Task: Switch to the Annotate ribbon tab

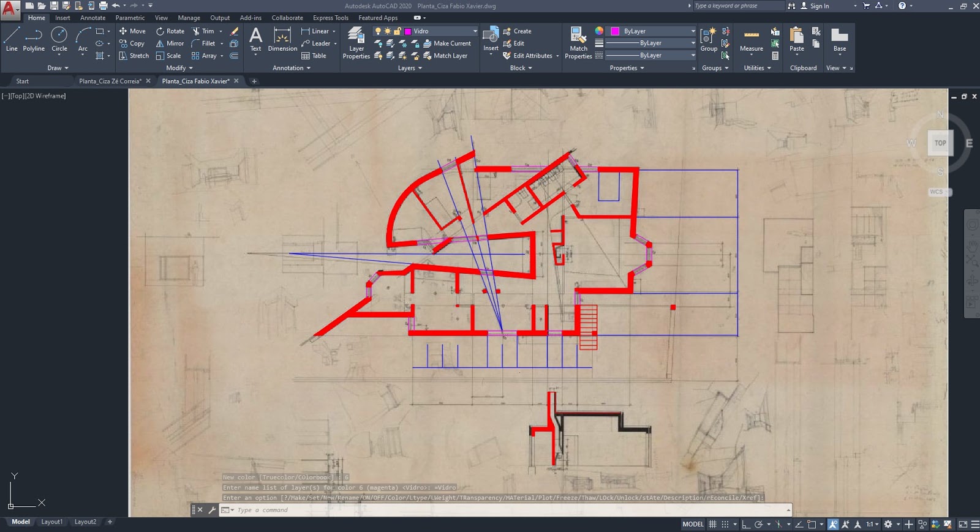Action: coord(92,18)
